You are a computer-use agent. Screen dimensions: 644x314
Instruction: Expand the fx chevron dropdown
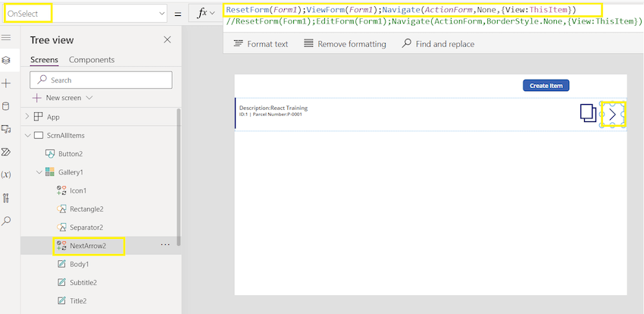(x=212, y=14)
